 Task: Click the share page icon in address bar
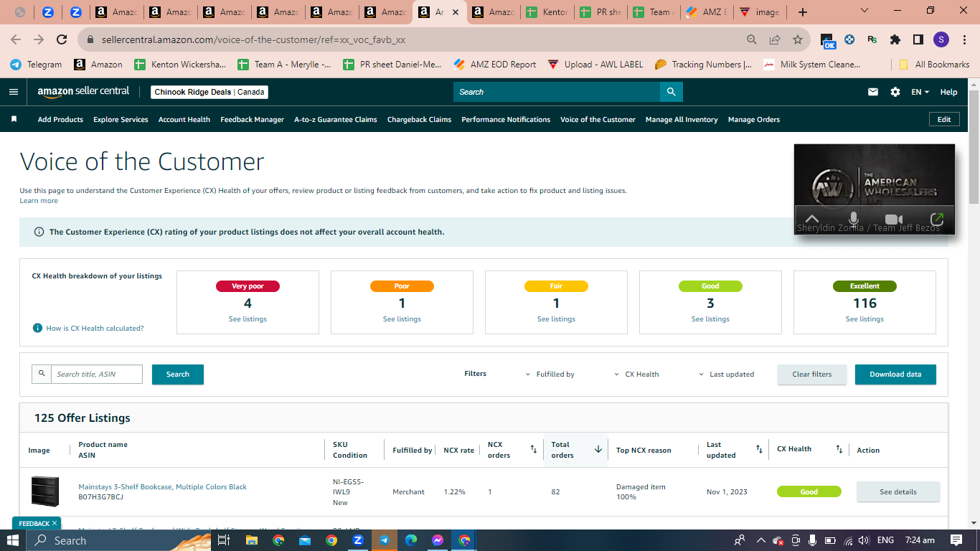pyautogui.click(x=775, y=40)
